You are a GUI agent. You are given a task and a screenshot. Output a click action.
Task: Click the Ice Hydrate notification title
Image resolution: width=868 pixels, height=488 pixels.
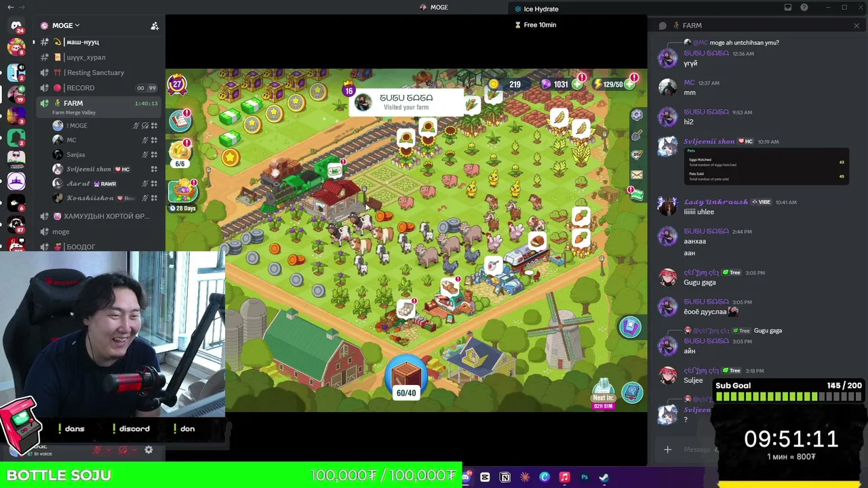(541, 9)
